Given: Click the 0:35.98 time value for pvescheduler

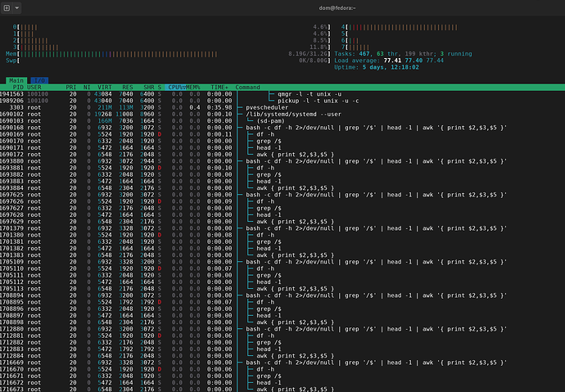Looking at the screenshot, I should click(x=219, y=108).
